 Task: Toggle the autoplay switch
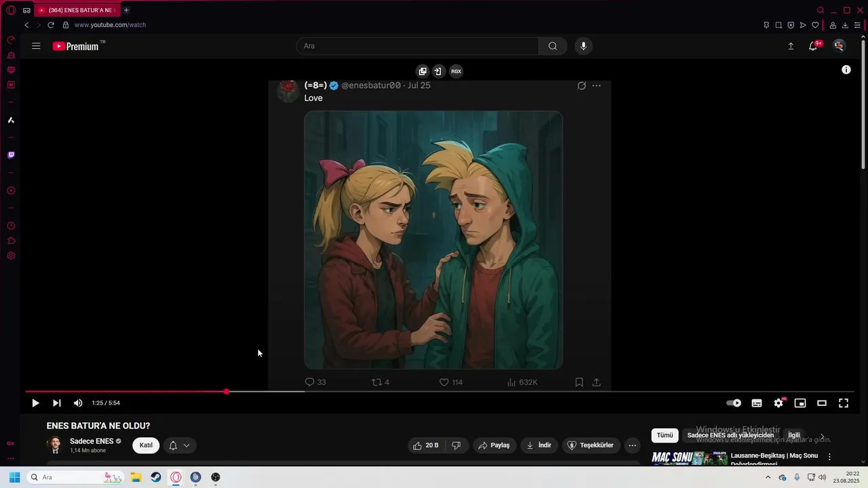point(734,403)
